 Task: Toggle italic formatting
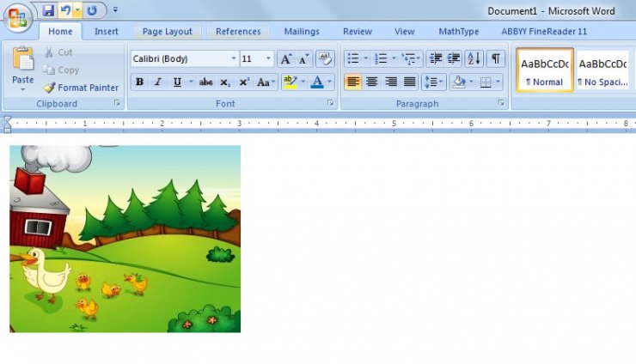158,82
